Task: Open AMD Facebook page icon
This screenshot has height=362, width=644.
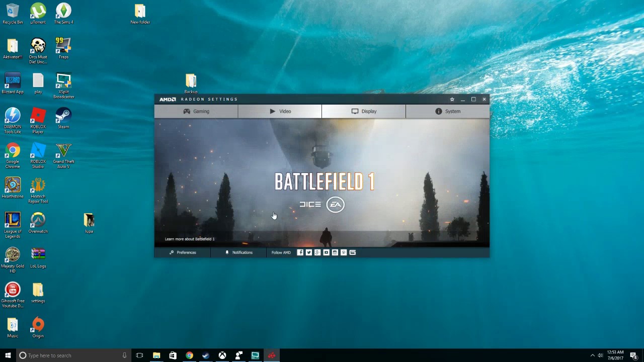Action: point(300,252)
